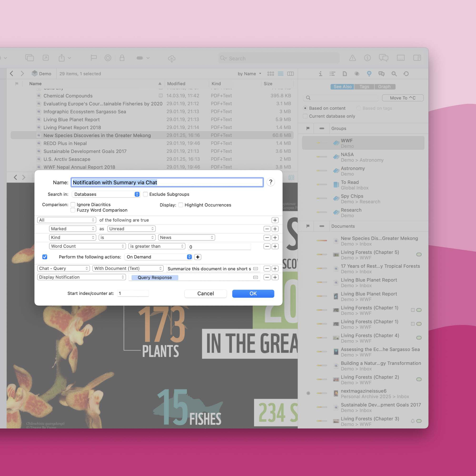Open the table of contents inspector icon
Screen dimensions: 476x476
pyautogui.click(x=332, y=74)
